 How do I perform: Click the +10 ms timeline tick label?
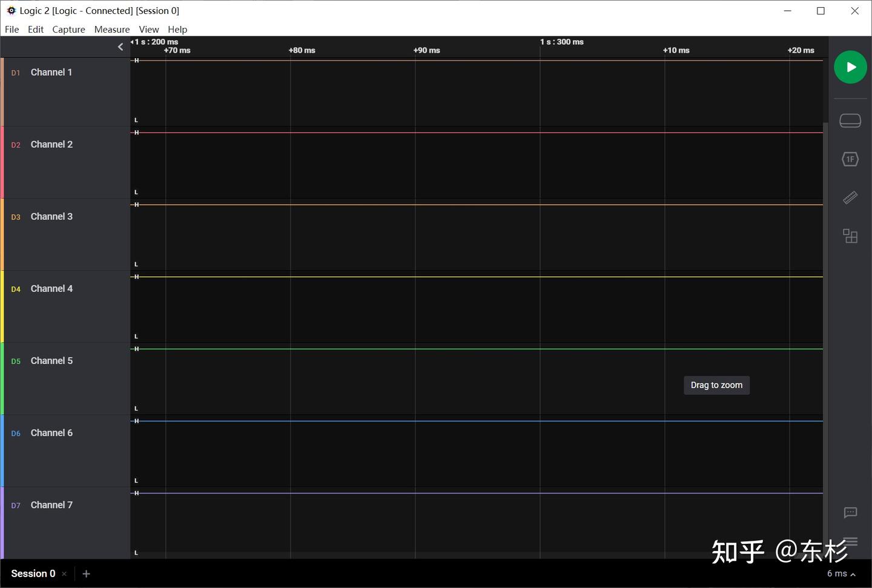click(676, 50)
